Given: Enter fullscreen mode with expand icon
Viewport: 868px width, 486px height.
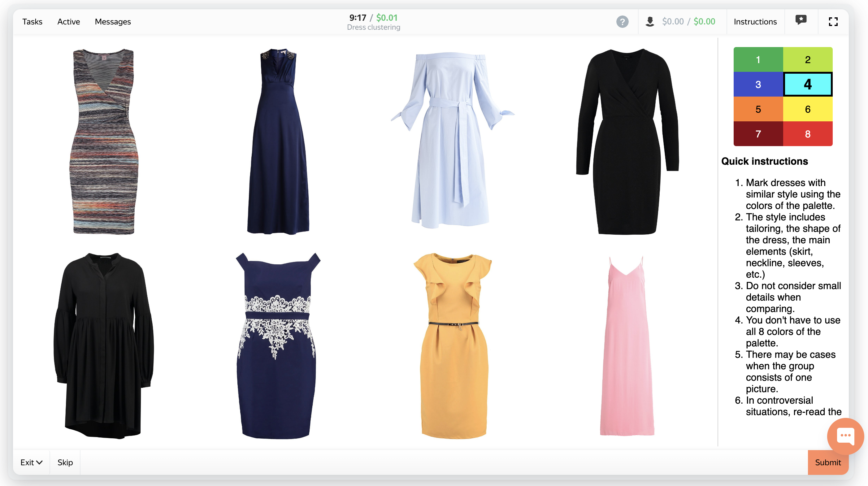Looking at the screenshot, I should click(833, 22).
